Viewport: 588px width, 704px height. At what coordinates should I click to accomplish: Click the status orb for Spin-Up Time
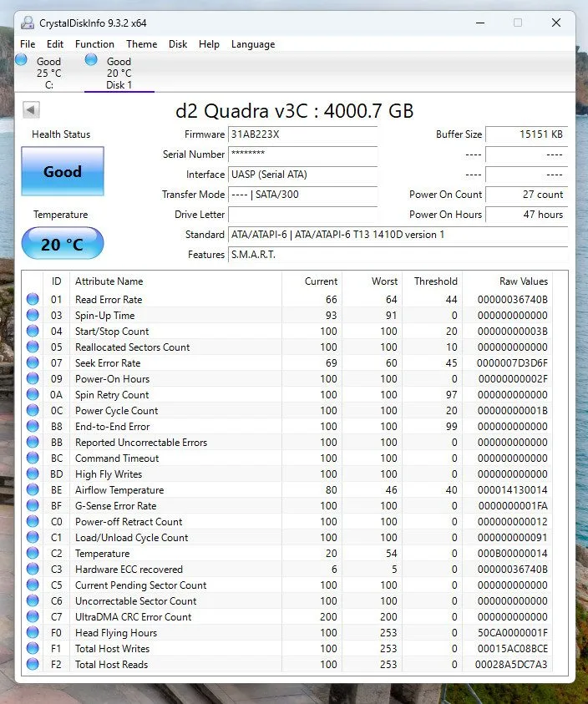pyautogui.click(x=33, y=315)
